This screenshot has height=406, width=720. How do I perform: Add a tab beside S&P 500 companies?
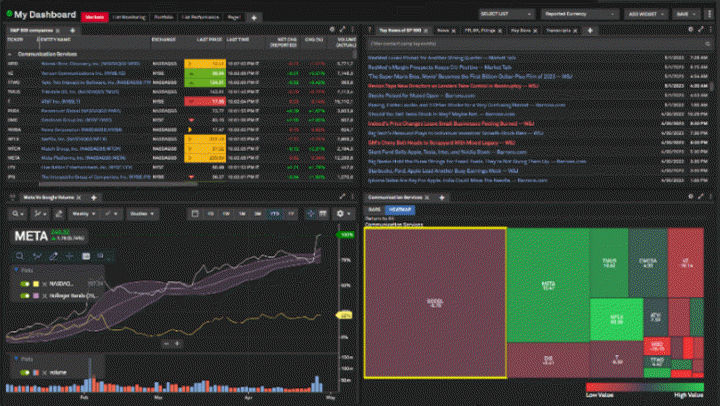(x=72, y=30)
